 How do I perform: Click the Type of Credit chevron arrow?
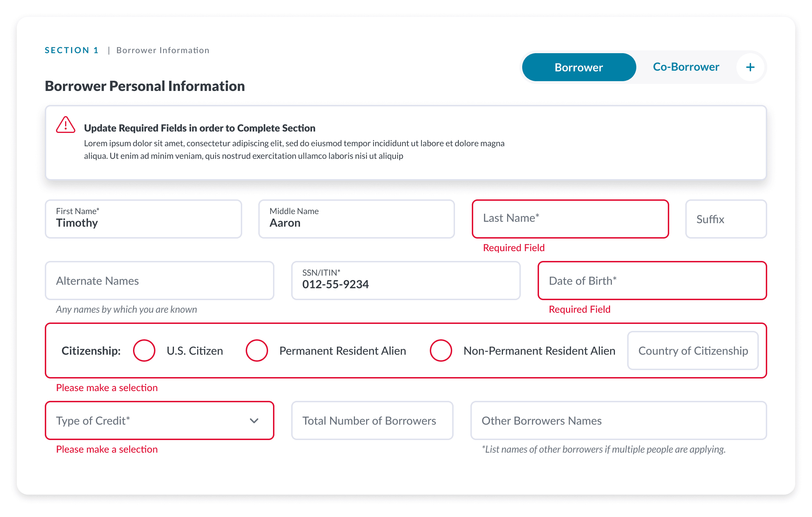pyautogui.click(x=254, y=420)
